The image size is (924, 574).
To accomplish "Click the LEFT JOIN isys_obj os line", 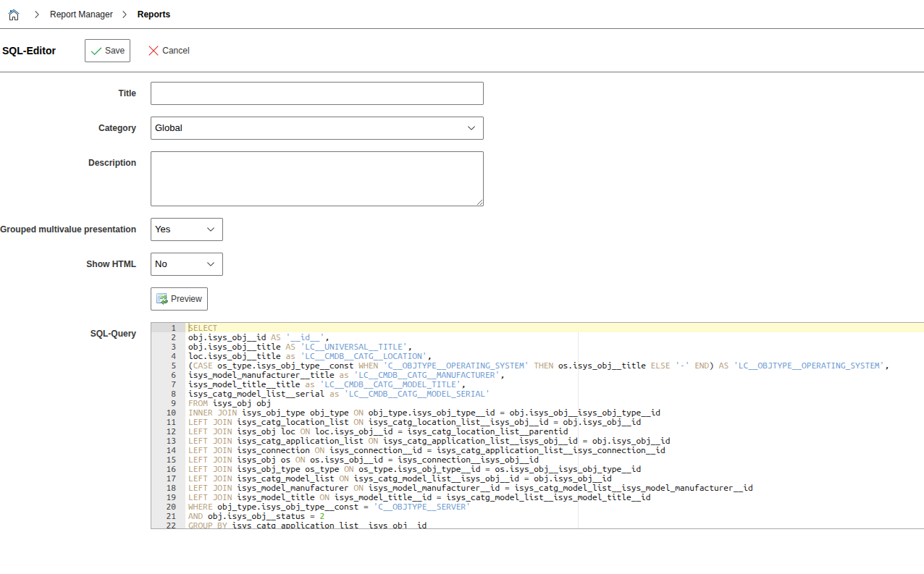I will point(364,460).
